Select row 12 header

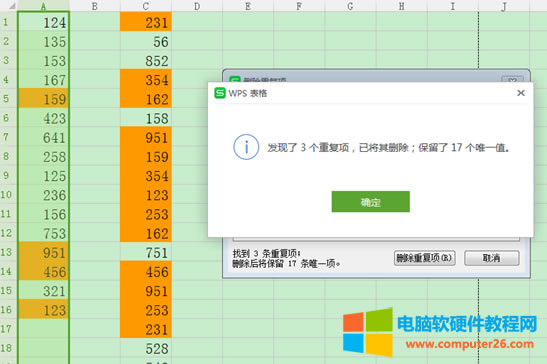click(8, 233)
